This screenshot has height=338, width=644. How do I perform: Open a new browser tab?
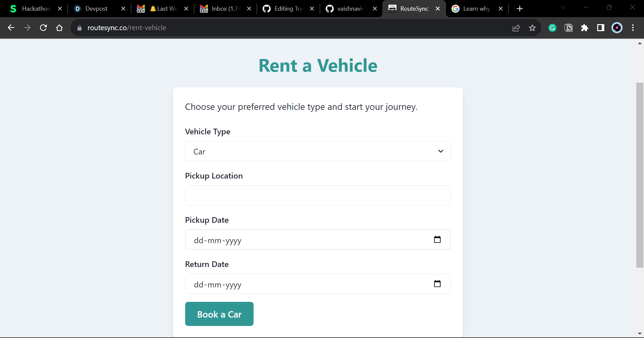click(520, 9)
